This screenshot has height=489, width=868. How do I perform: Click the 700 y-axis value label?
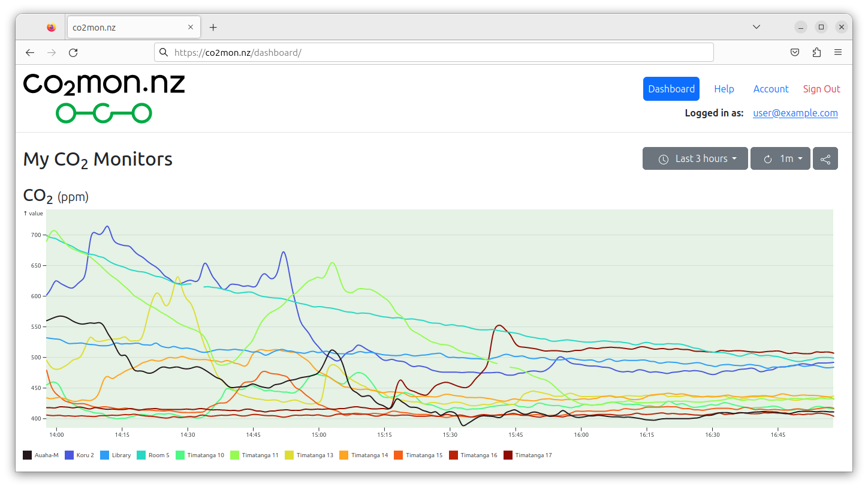35,235
